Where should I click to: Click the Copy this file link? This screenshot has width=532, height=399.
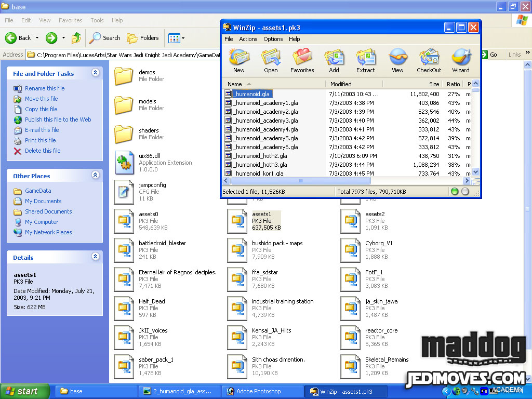click(x=41, y=109)
